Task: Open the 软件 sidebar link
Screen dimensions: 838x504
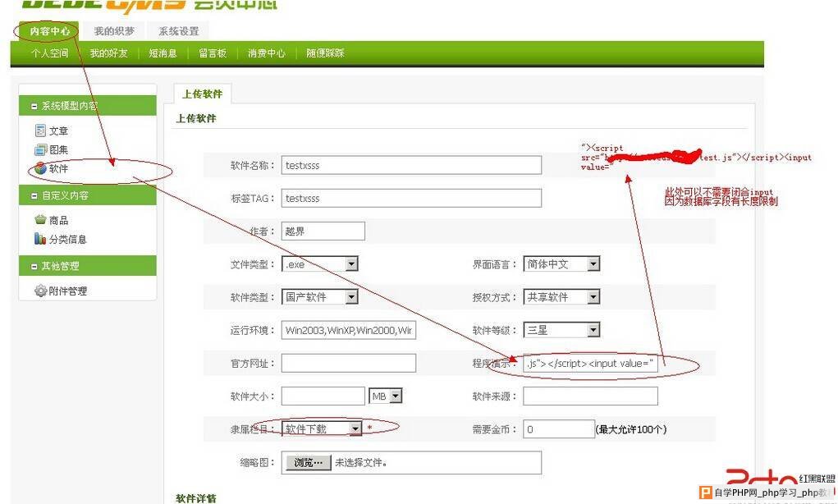Action: click(x=59, y=169)
